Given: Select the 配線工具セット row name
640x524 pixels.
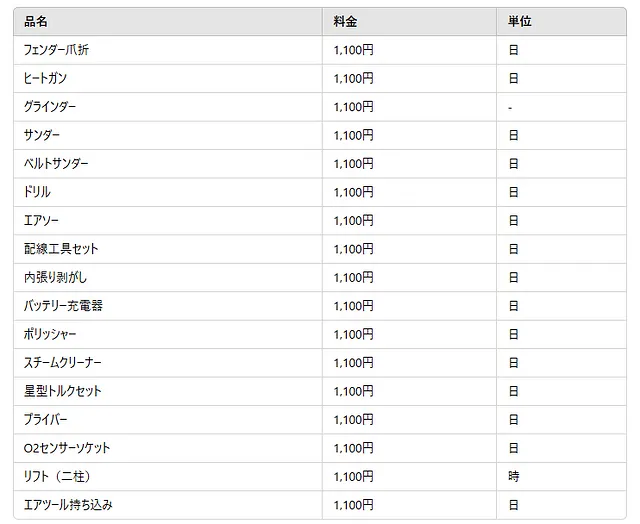Looking at the screenshot, I should 61,249.
